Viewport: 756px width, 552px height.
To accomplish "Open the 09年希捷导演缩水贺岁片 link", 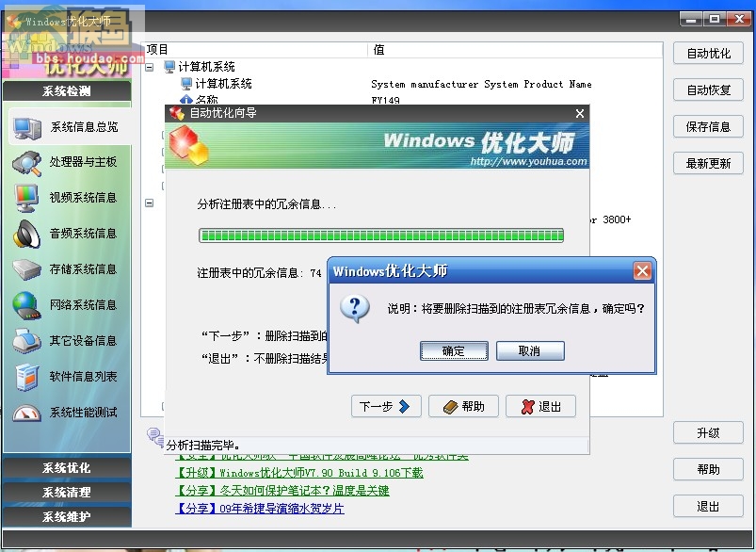I will pos(260,509).
